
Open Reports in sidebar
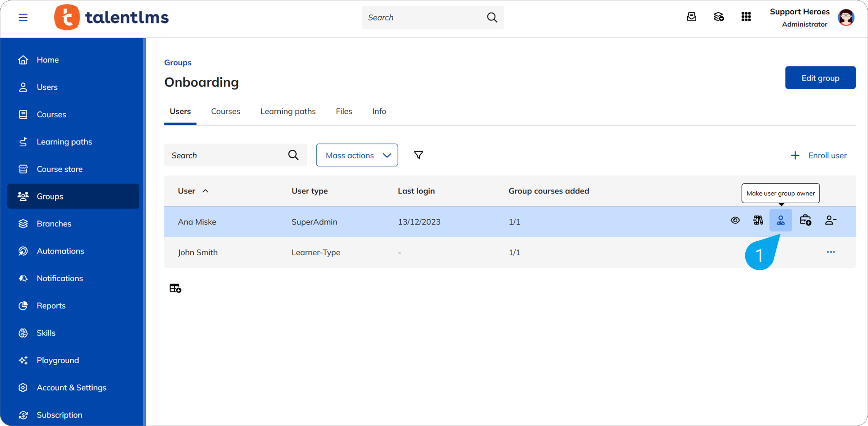click(x=73, y=306)
